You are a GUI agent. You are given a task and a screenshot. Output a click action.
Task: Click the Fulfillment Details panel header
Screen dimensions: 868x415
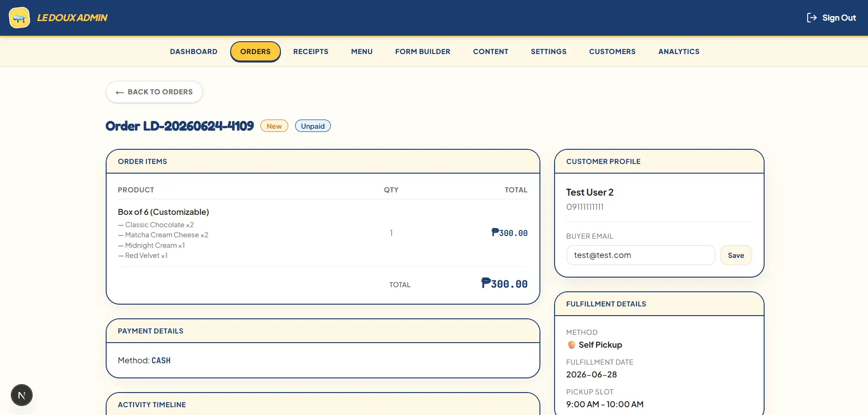659,304
